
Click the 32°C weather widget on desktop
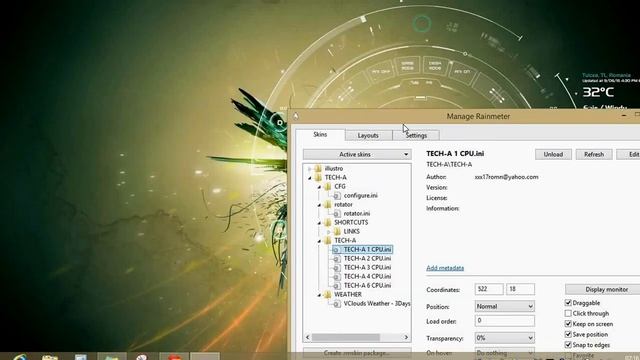pyautogui.click(x=598, y=92)
